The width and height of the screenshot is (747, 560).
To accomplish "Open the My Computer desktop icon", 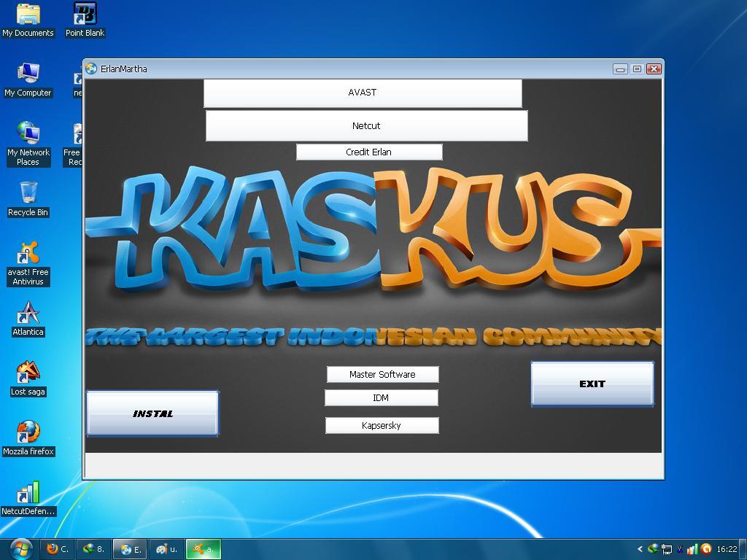I will coord(28,80).
